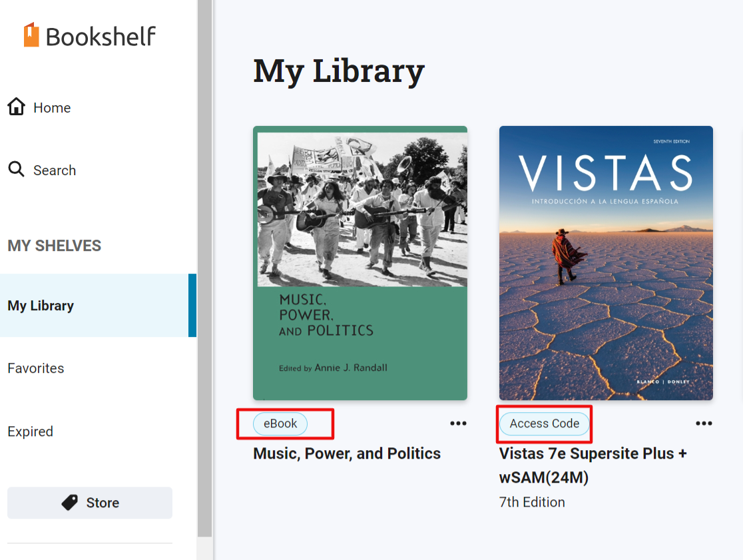Collapse the MY SHELVES section header
Viewport: 743px width, 560px height.
pos(54,245)
